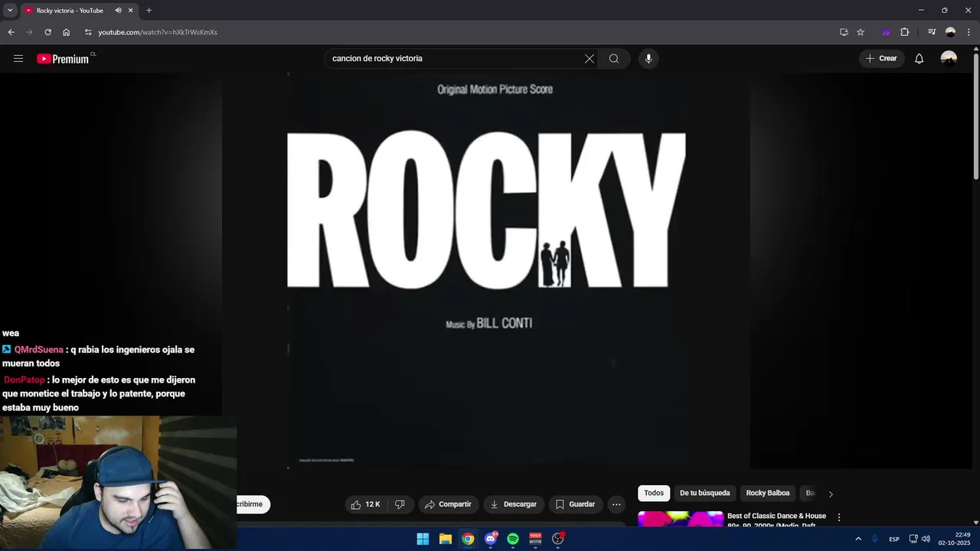Mute tab via the speaker icon on the tab

[x=118, y=11]
